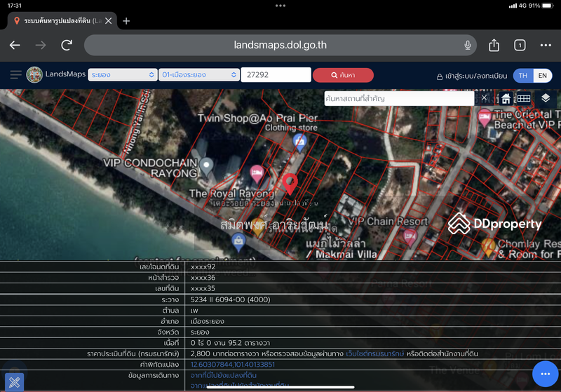Close the LandsMaps browser tab
This screenshot has height=392, width=561.
[x=109, y=21]
